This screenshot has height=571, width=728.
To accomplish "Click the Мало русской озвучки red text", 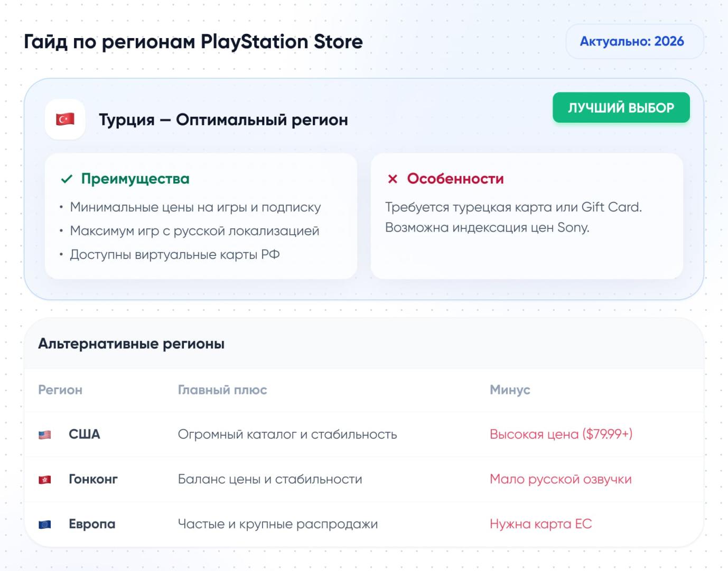I will pos(561,479).
